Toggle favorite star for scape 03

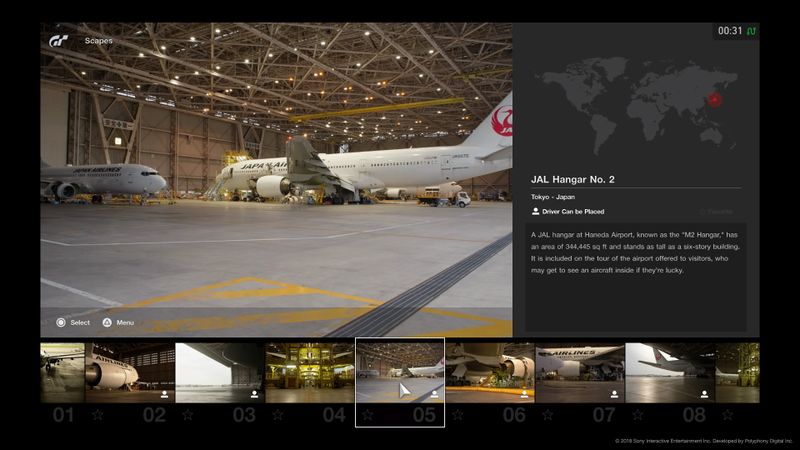click(x=277, y=414)
